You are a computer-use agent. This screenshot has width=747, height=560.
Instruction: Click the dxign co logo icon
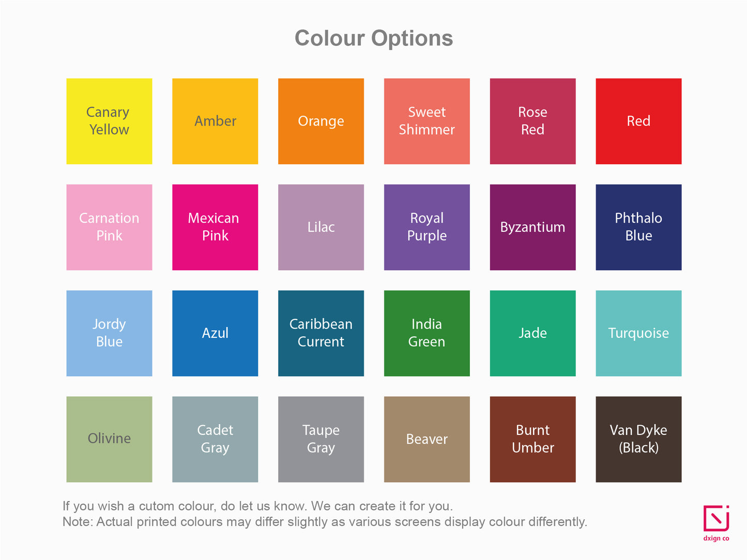[x=716, y=519]
